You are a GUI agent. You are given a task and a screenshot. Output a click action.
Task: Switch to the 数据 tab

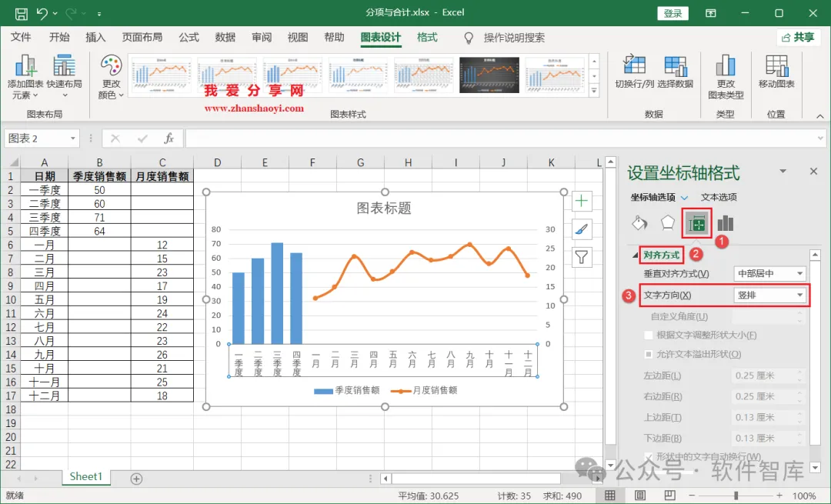pyautogui.click(x=225, y=37)
